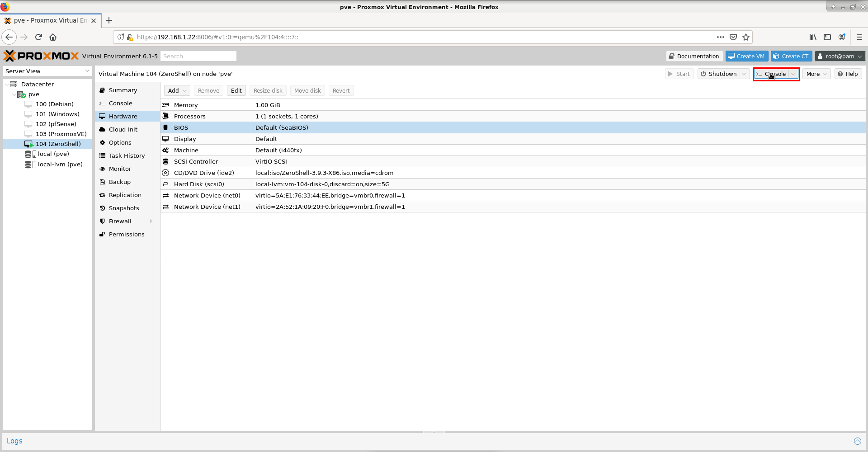Click the site security lock icon
Screen dimensions: 868x452
pyautogui.click(x=130, y=37)
